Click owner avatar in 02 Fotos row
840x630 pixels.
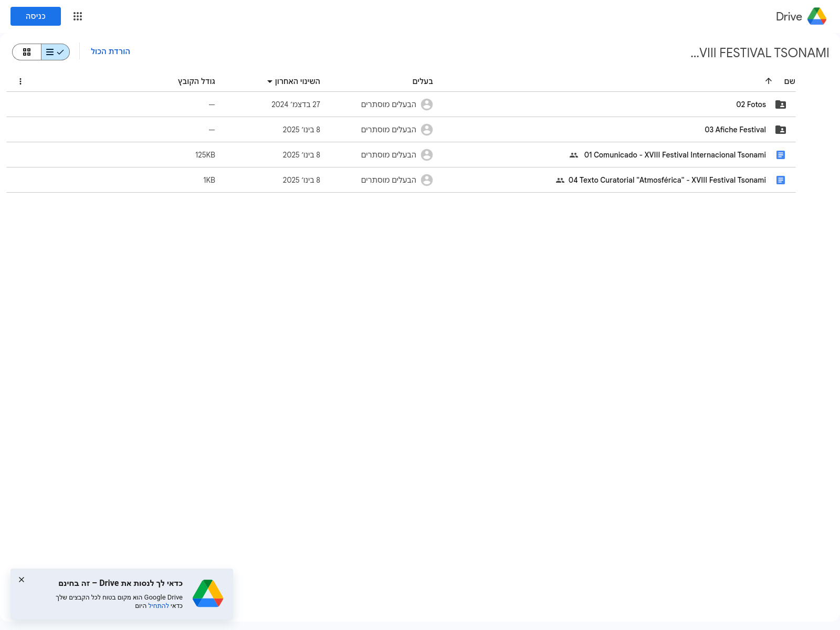click(x=427, y=104)
